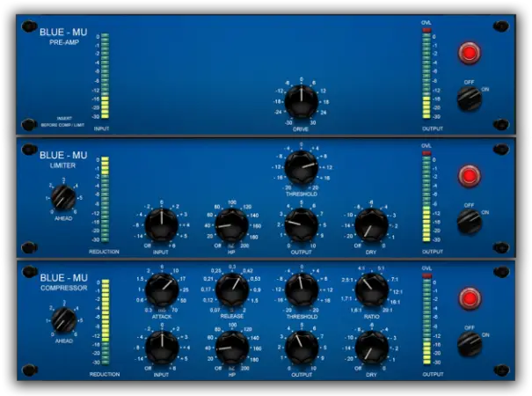Click the Limiter AHEAD knob
Image resolution: width=532 pixels, height=396 pixels.
coord(62,198)
